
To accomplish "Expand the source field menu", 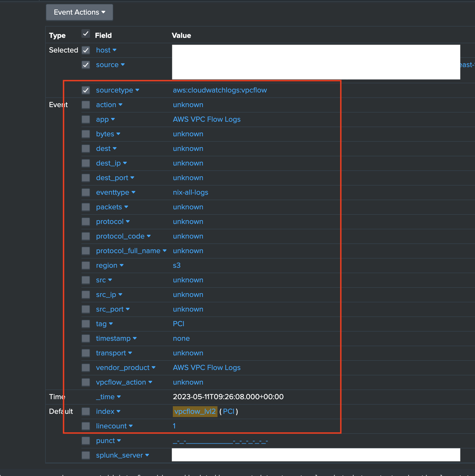I will [x=123, y=65].
